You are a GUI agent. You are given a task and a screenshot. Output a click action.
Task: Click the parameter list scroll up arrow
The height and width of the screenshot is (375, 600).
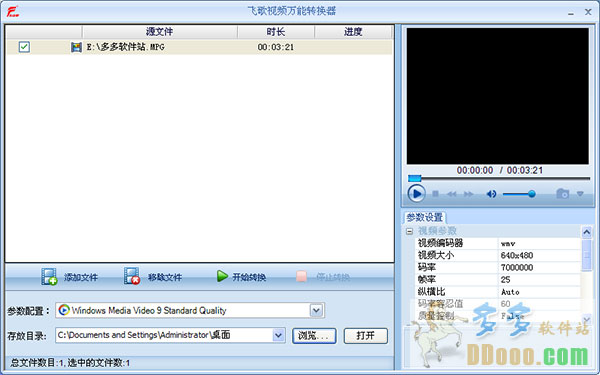586,232
